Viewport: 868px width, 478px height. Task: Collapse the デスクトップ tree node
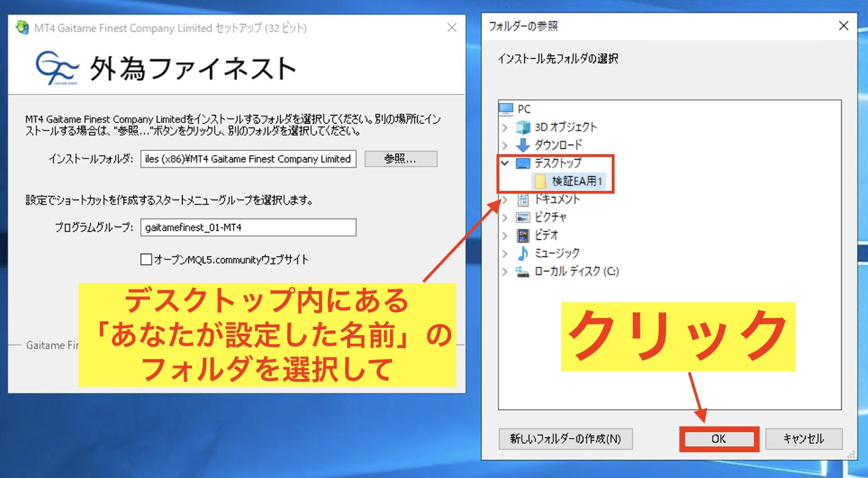click(x=505, y=163)
